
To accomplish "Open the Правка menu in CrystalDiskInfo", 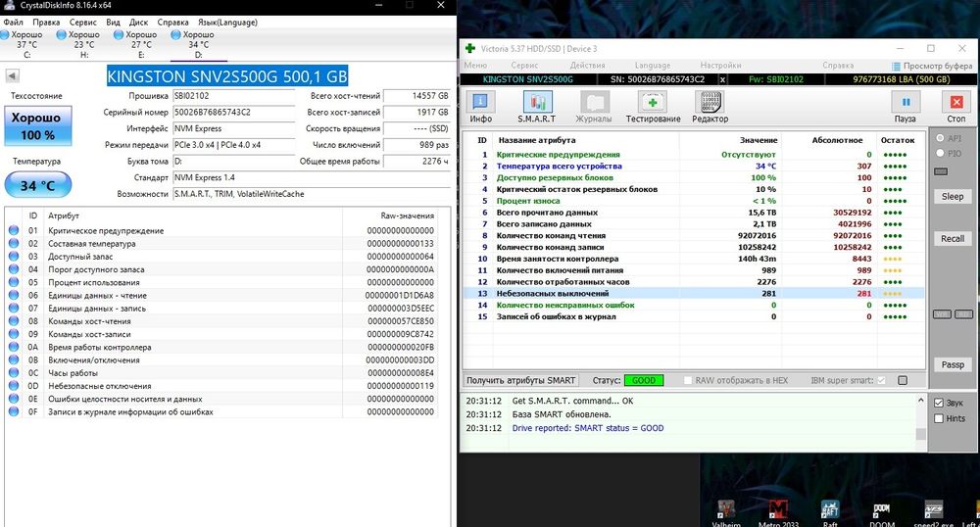I will 46,22.
